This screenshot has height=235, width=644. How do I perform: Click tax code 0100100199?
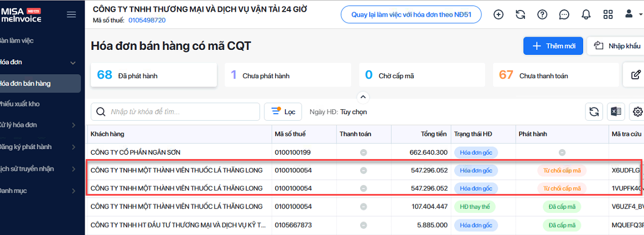(x=293, y=152)
